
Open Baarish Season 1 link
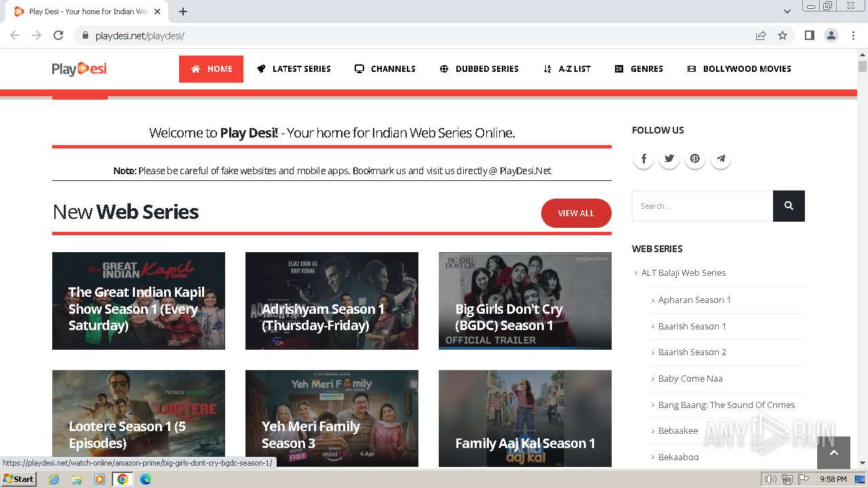(x=692, y=326)
